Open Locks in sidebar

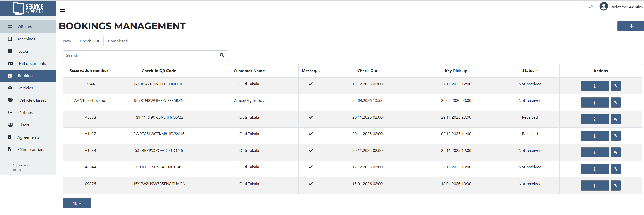(28, 51)
